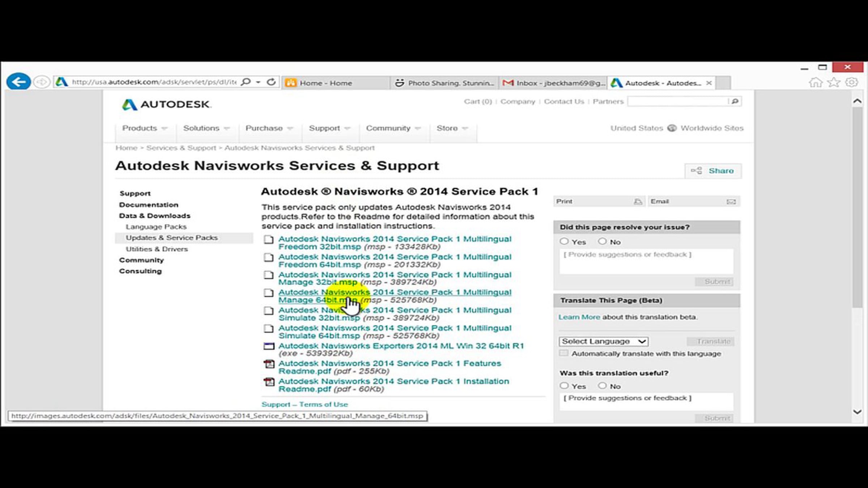Viewport: 868px width, 488px height.
Task: Switch to the Inbox Gmail tab
Action: 553,83
